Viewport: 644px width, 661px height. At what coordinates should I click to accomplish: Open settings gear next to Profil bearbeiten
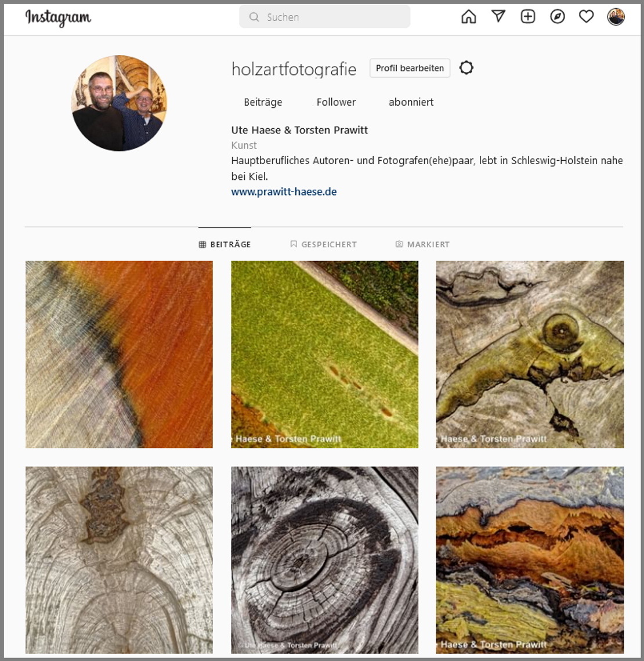(x=466, y=67)
